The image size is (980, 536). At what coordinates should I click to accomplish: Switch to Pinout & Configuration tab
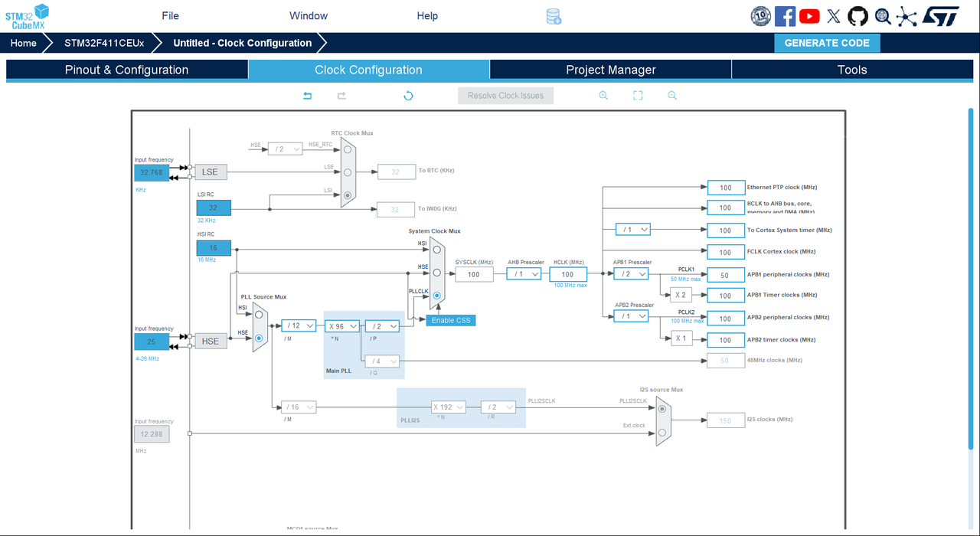tap(127, 70)
